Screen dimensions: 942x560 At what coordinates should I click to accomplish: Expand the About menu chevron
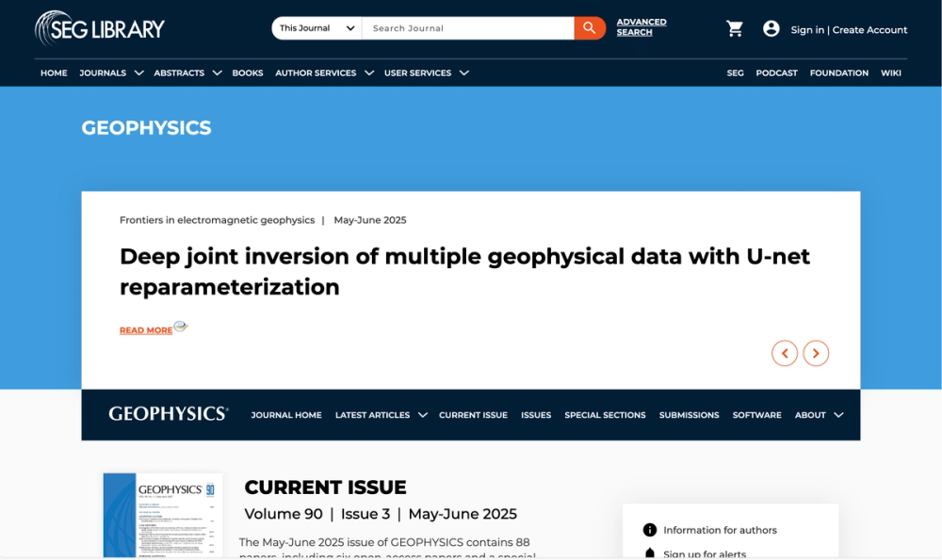838,415
